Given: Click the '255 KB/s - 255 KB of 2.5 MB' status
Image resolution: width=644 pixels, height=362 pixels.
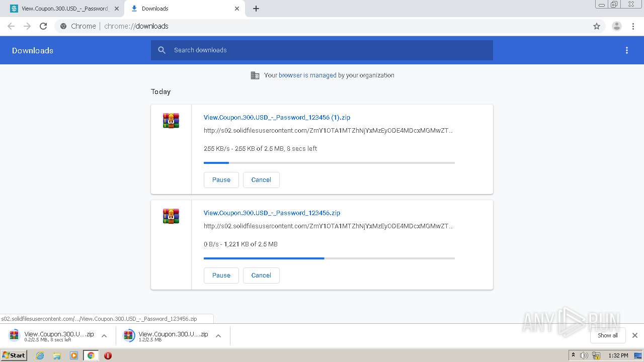Looking at the screenshot, I should (x=260, y=149).
